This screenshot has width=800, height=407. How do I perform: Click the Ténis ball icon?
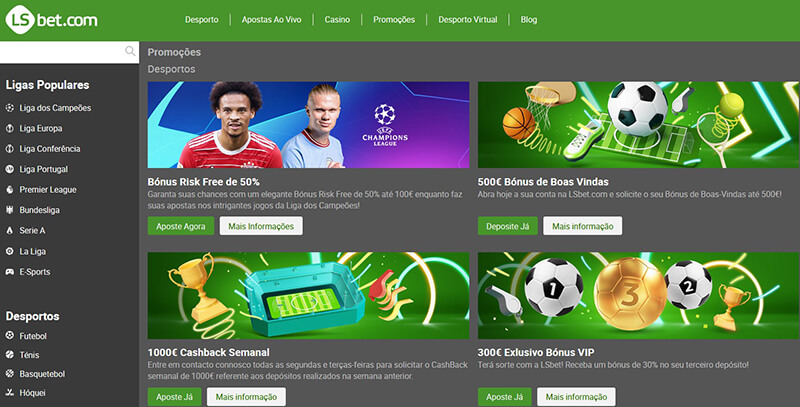coord(10,354)
